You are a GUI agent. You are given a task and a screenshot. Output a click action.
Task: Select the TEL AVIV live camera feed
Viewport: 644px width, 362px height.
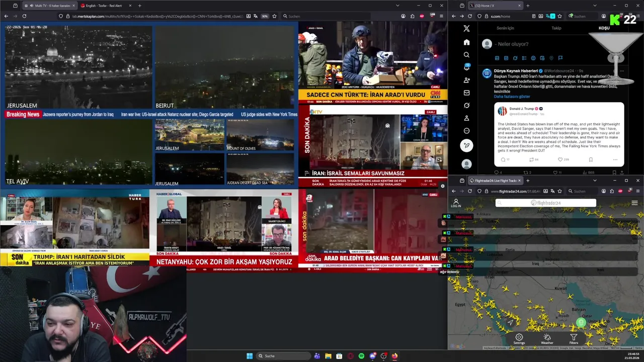pos(78,152)
